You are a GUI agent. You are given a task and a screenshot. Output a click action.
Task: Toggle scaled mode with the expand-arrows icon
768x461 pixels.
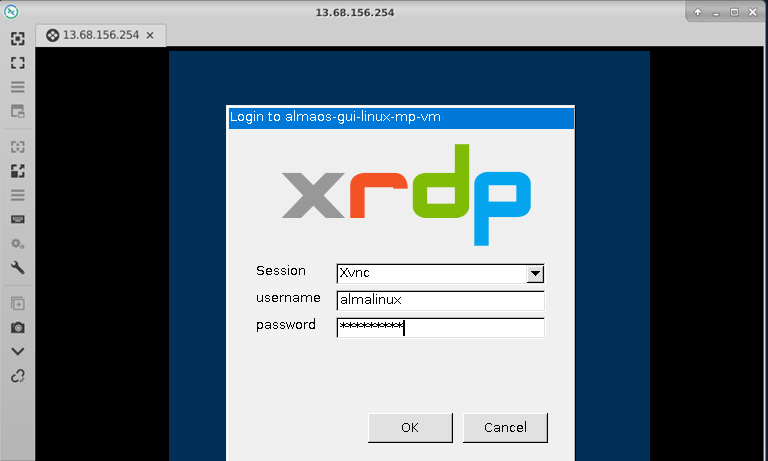(18, 171)
